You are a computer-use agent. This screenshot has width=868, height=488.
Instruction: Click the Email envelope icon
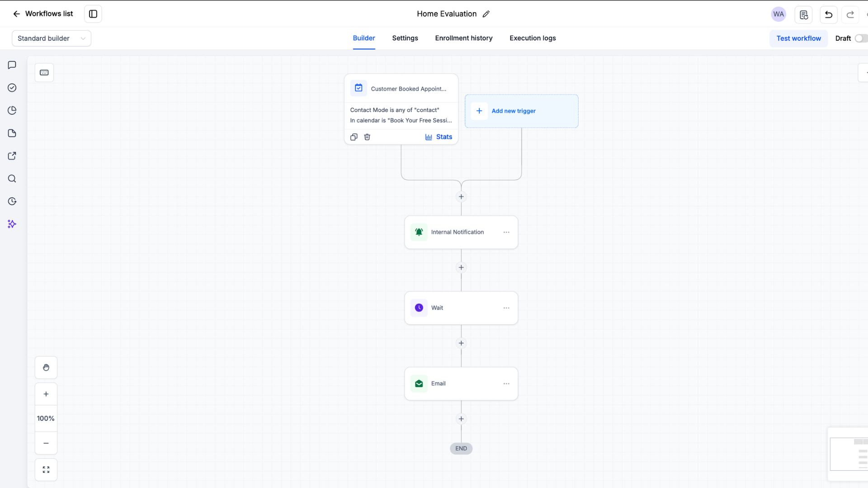[419, 384]
